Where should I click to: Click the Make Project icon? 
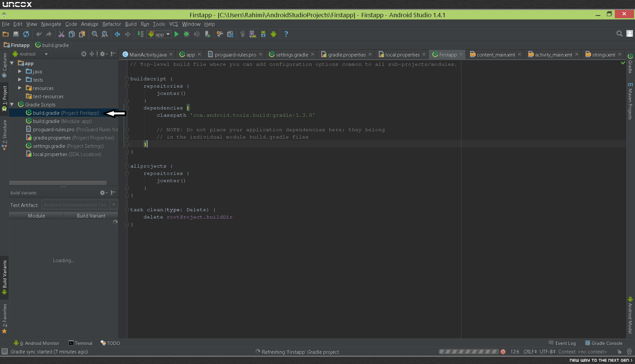[x=141, y=34]
